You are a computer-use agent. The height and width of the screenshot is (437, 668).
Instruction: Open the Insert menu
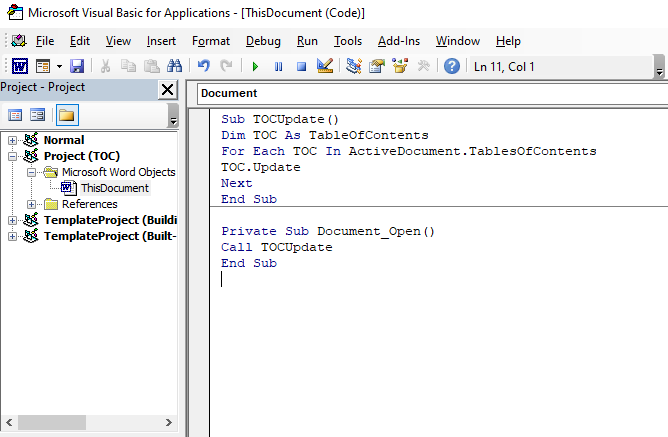tap(161, 41)
